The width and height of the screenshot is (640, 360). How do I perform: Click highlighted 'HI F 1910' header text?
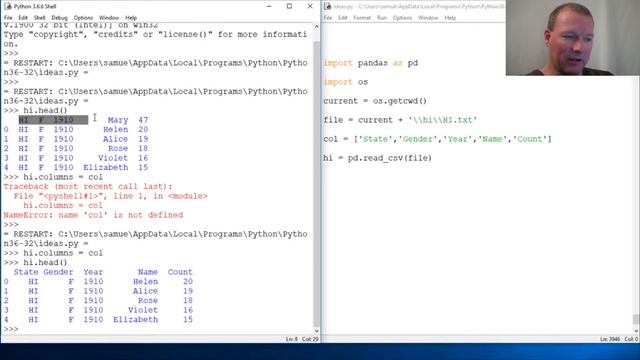(53, 120)
